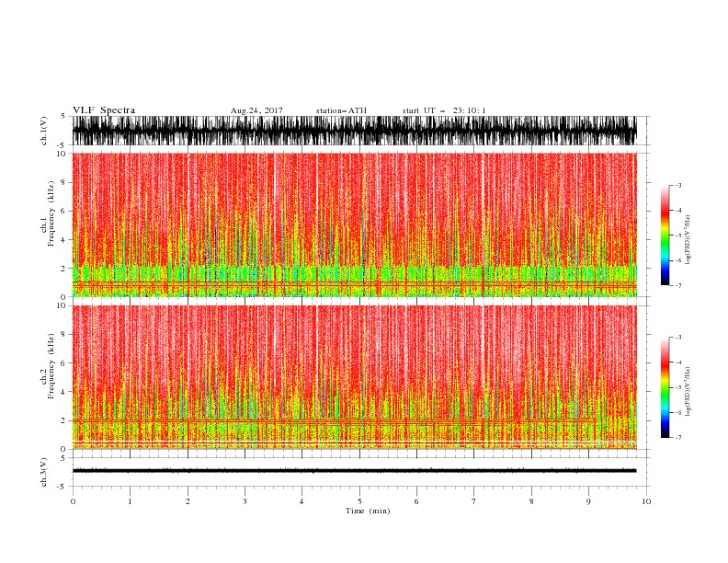The image size is (728, 563).
Task: Click the "4" kHz tick of ch.1 axis
Action: (63, 240)
